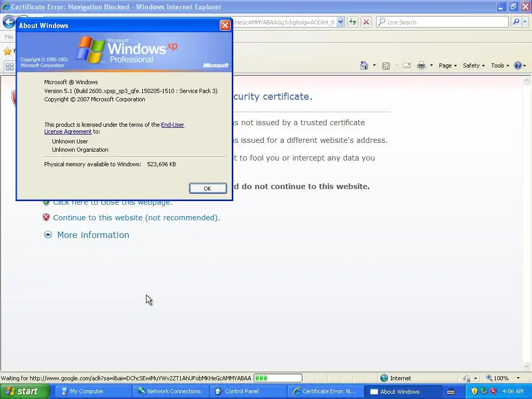Click the Favorites star icon
This screenshot has height=399, width=532.
(7, 51)
